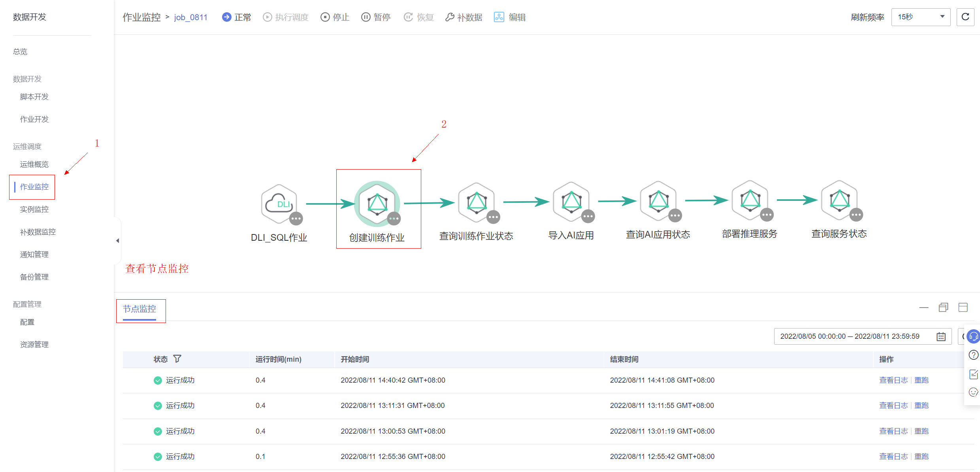This screenshot has height=472, width=980.
Task: Open the more-options dots on 查询AI应用状态 node
Action: [x=675, y=215]
